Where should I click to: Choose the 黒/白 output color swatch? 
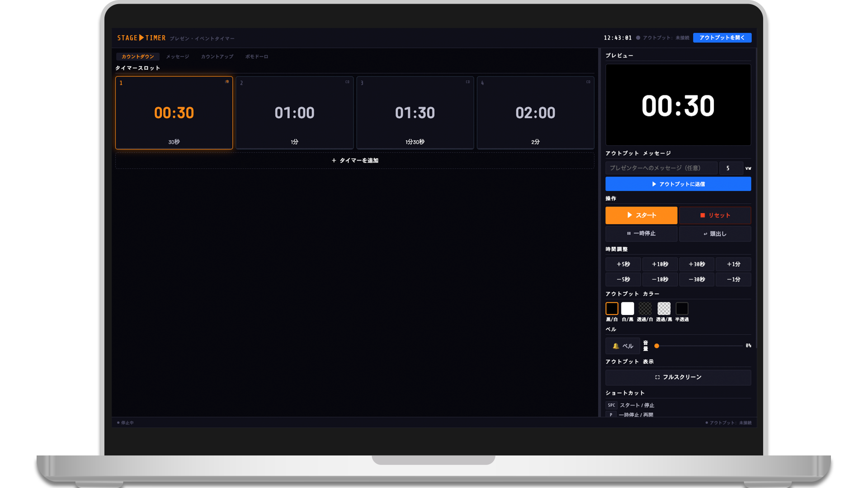(x=612, y=309)
